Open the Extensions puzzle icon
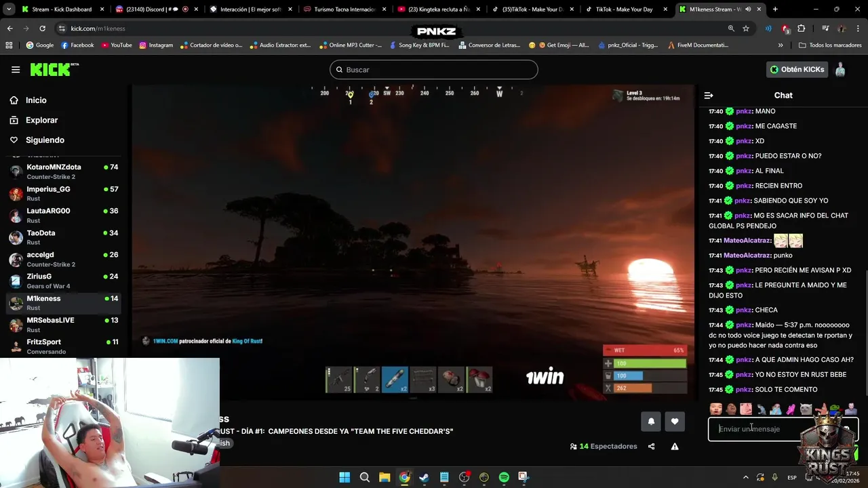Screen dimensions: 868x488 [x=802, y=28]
